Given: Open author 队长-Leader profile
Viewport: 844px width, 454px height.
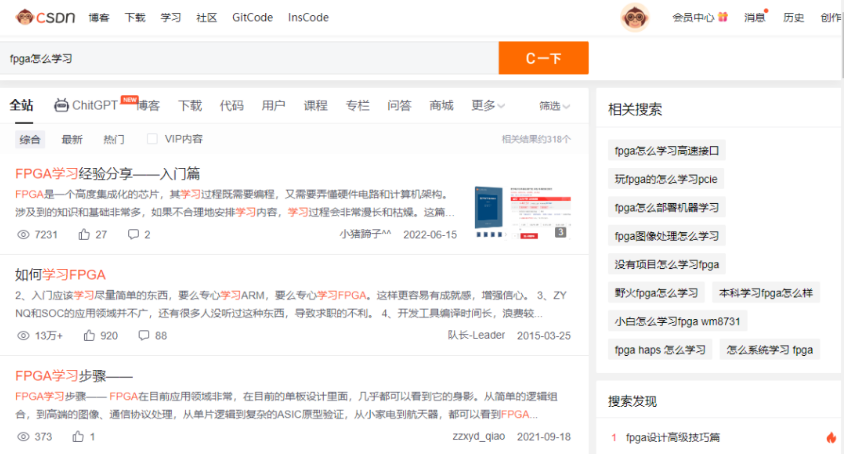Looking at the screenshot, I should click(476, 335).
